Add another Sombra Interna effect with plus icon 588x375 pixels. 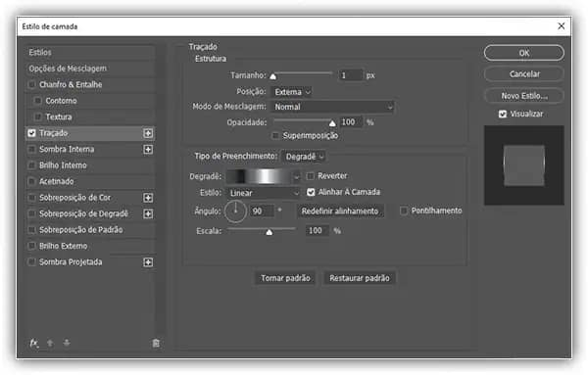point(148,150)
